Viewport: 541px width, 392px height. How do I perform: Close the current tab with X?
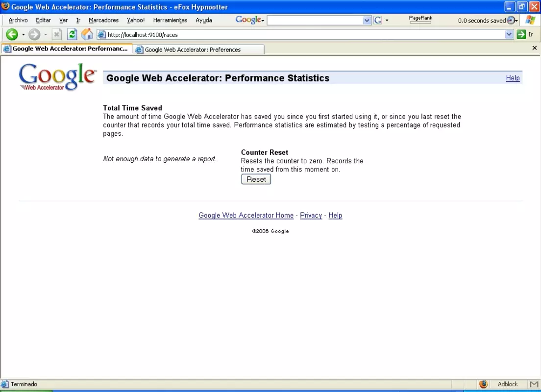[535, 48]
